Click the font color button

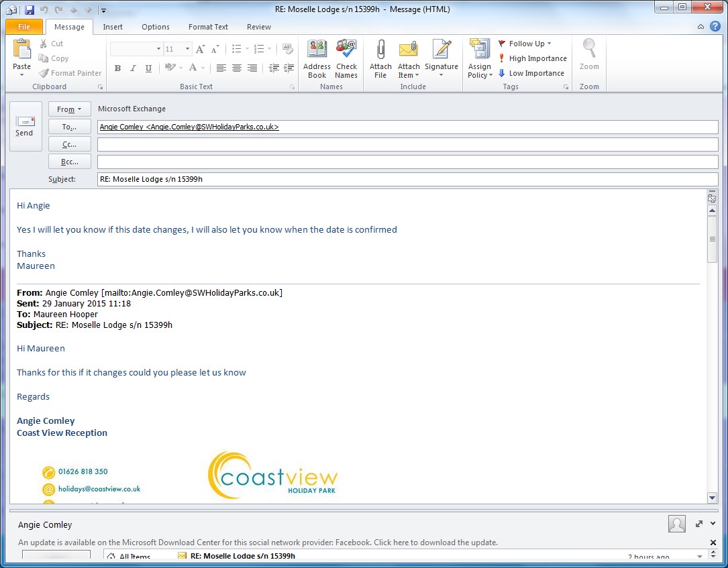(x=193, y=68)
